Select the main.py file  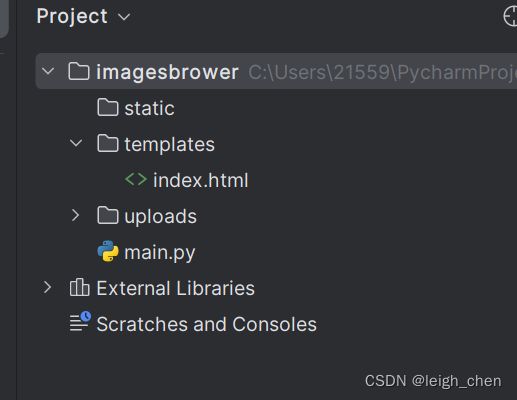pos(159,252)
